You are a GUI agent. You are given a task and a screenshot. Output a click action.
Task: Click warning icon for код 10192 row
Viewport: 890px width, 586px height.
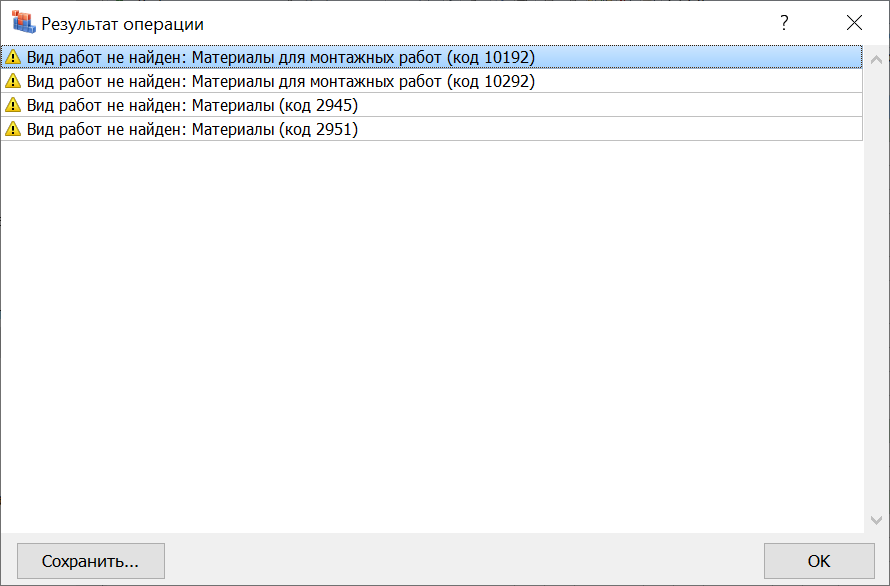(12, 57)
